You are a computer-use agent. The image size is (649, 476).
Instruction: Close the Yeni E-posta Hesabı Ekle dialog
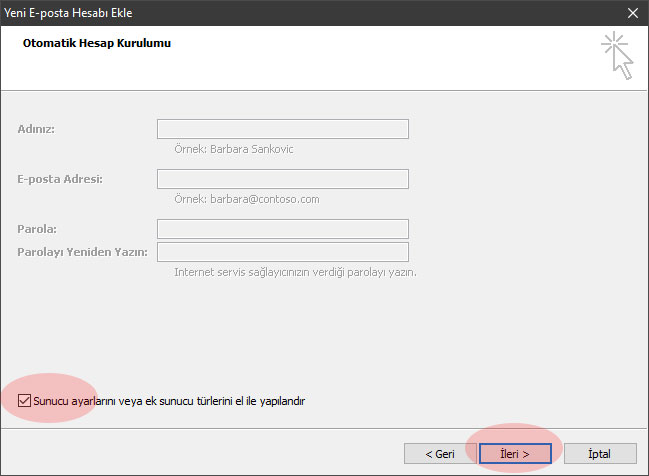pyautogui.click(x=632, y=13)
